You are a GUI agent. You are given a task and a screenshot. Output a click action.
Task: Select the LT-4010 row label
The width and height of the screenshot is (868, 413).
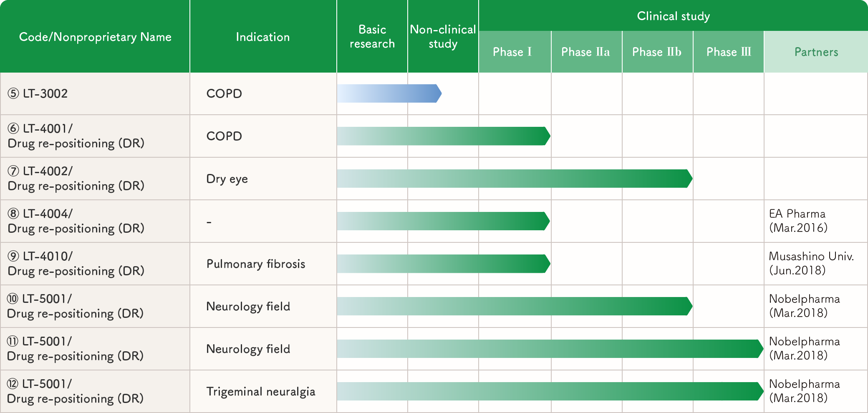tap(76, 264)
